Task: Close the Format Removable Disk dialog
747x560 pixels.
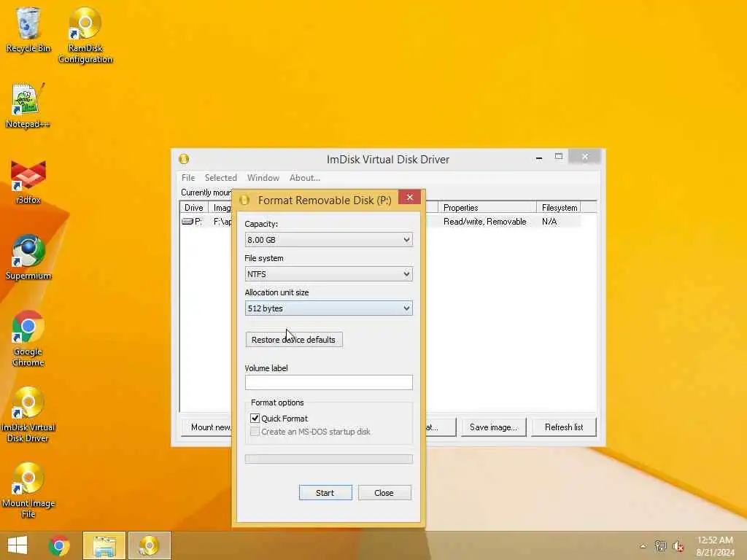Action: pyautogui.click(x=410, y=197)
